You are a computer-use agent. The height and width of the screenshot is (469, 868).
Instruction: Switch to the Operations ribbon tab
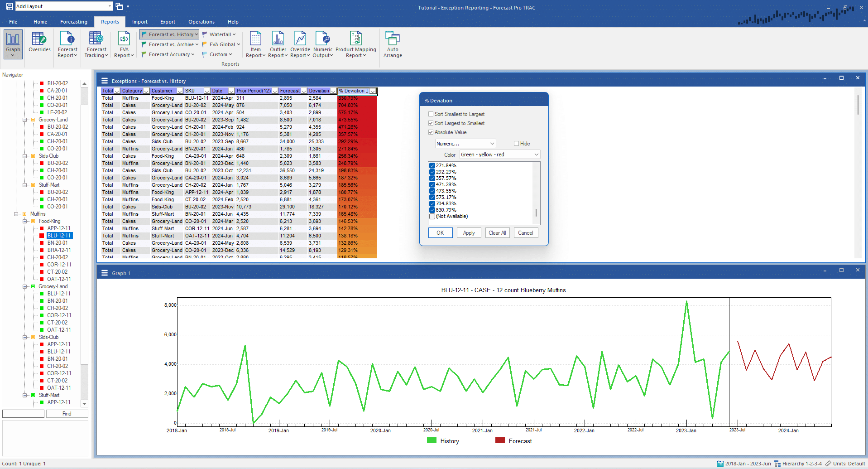click(x=201, y=21)
